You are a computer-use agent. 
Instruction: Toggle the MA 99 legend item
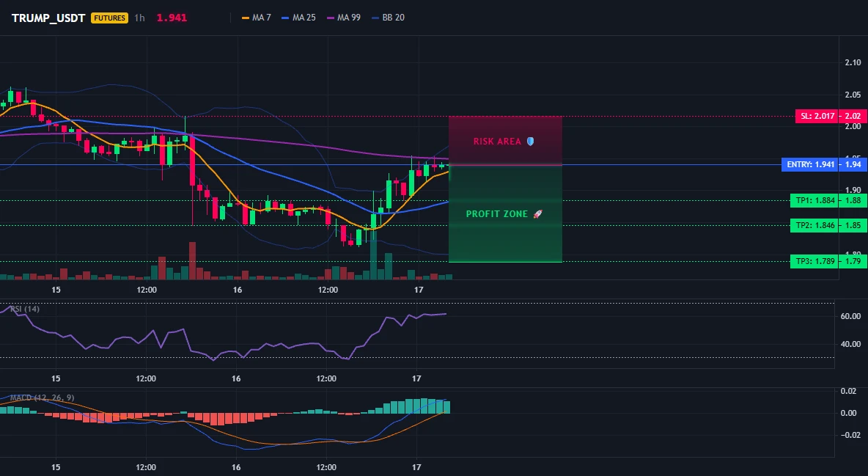click(x=344, y=18)
